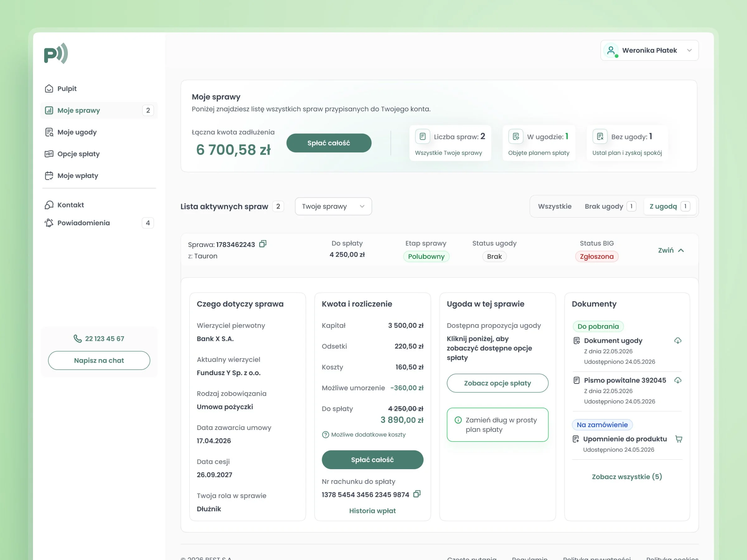Image resolution: width=747 pixels, height=560 pixels.
Task: Click the Możliwe dodatkowe koszty help icon
Action: click(326, 435)
